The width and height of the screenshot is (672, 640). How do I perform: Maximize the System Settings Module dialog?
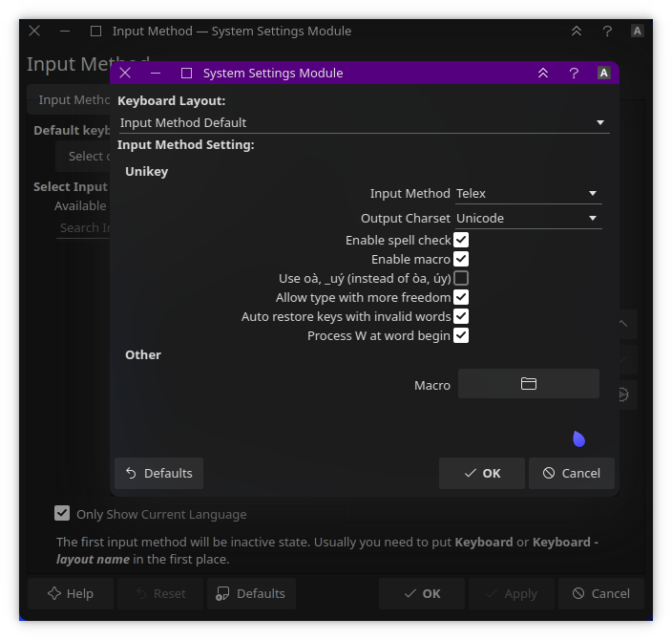tap(186, 74)
